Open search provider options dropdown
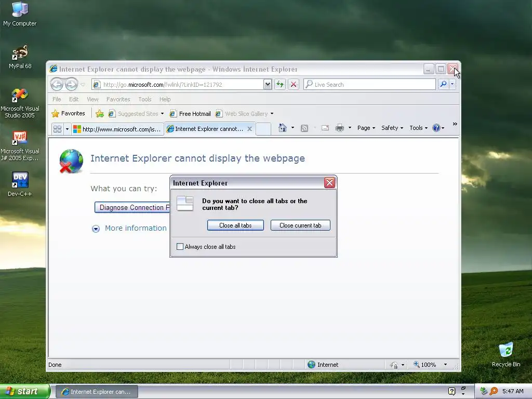The width and height of the screenshot is (532, 399). coord(453,84)
